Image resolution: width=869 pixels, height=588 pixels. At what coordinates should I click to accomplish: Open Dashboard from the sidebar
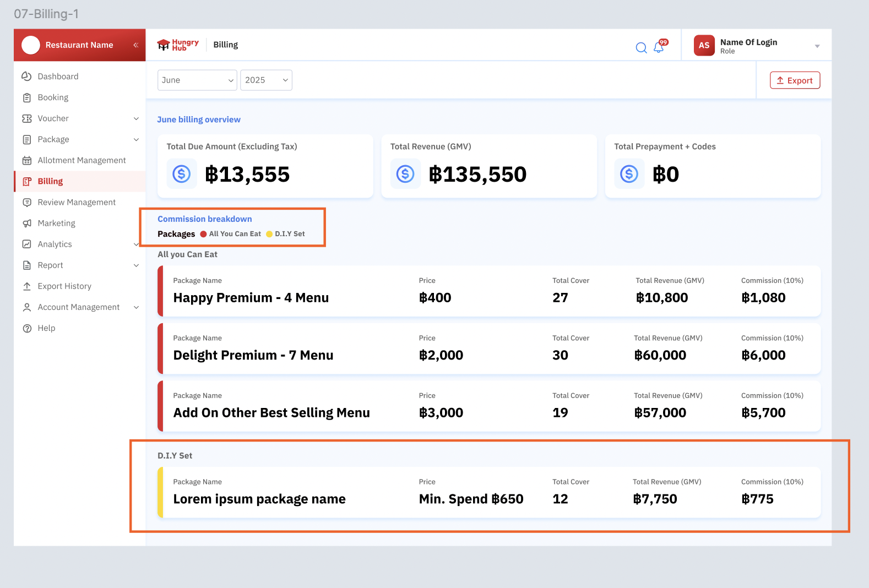pyautogui.click(x=58, y=77)
